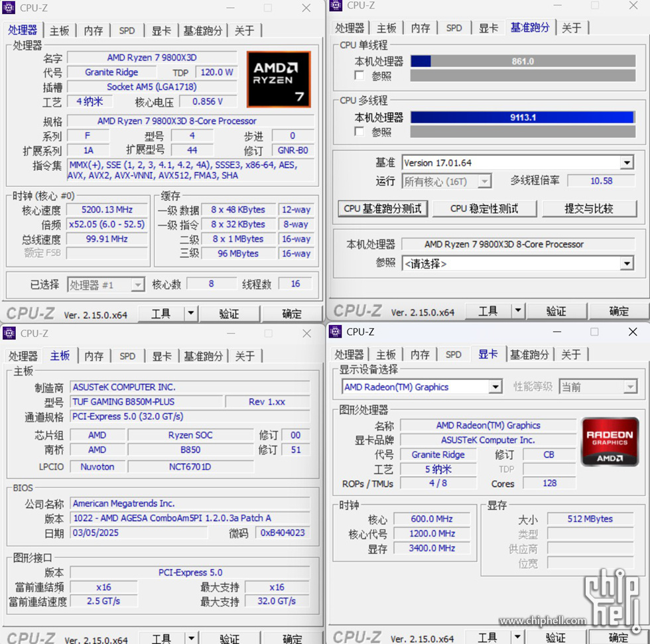Open 显卡 tab in mainboard window
This screenshot has height=644, width=650.
pyautogui.click(x=162, y=356)
